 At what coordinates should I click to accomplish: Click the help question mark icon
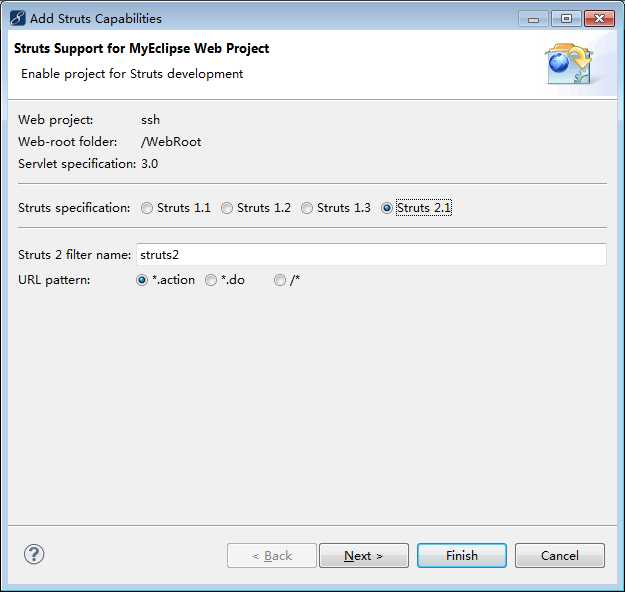(x=34, y=554)
